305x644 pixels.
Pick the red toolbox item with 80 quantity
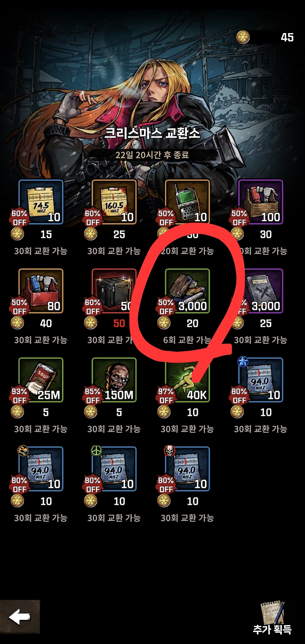(41, 291)
